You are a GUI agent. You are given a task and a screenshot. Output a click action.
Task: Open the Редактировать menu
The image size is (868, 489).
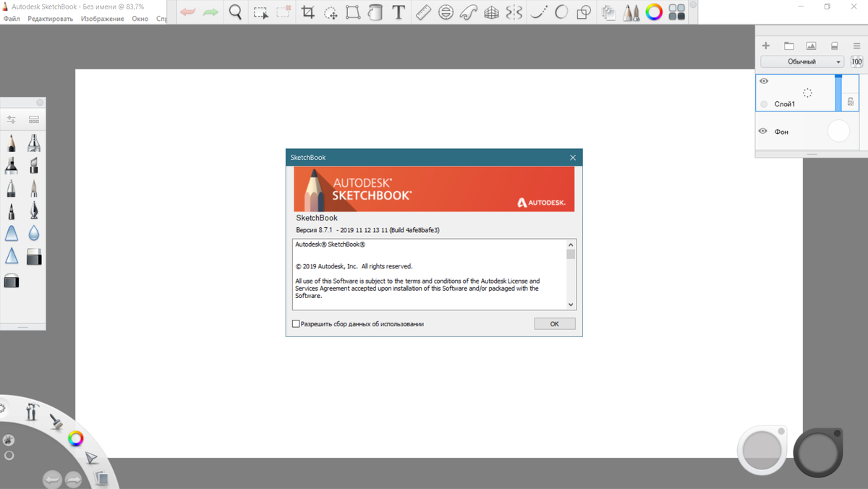50,19
